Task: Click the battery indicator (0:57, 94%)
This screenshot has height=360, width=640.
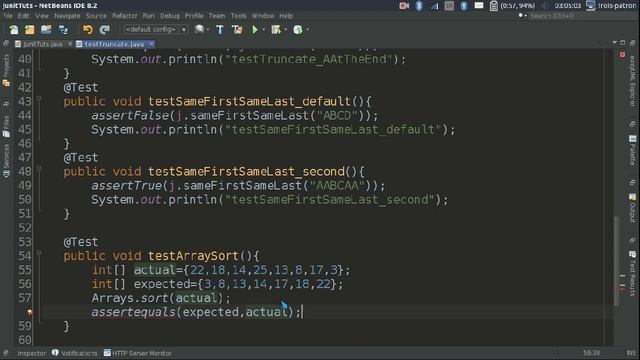Action: [512, 6]
